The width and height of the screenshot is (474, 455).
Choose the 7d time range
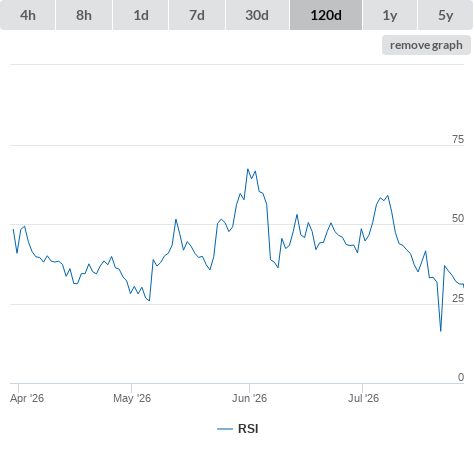[197, 15]
